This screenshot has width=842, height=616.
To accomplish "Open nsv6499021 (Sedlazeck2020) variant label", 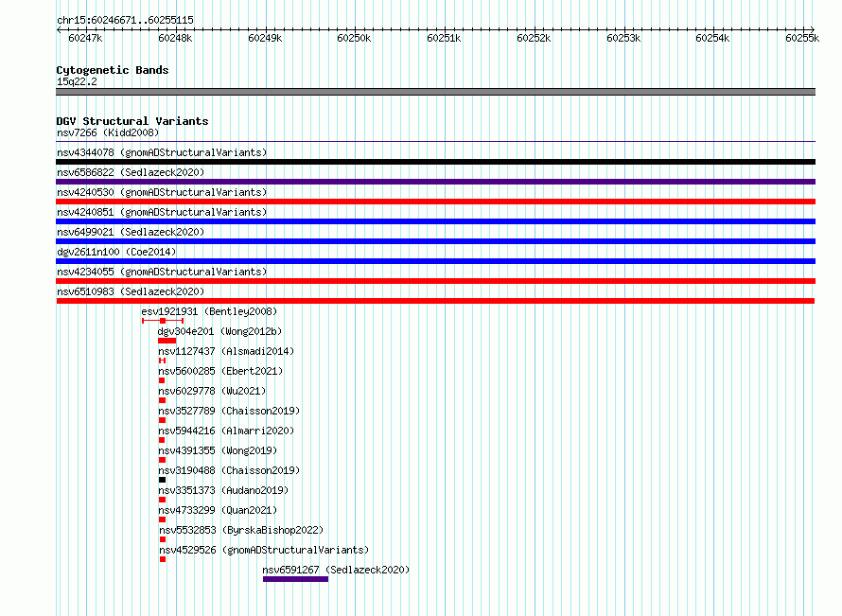I will point(131,232).
